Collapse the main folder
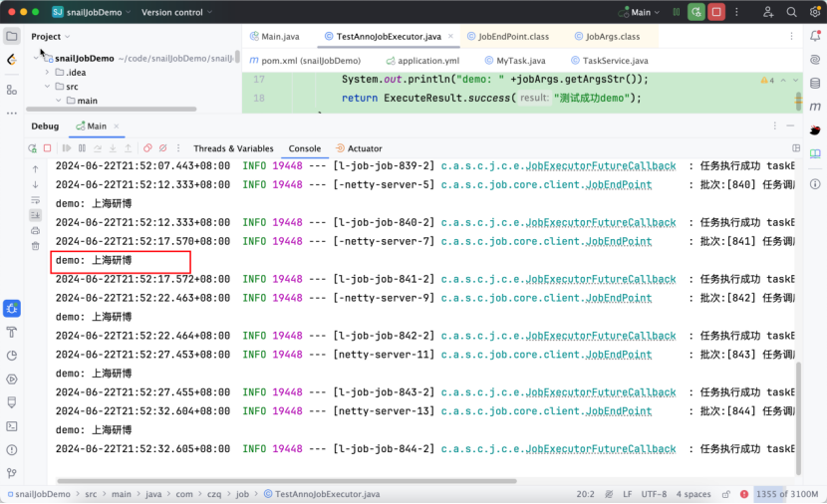 point(59,101)
